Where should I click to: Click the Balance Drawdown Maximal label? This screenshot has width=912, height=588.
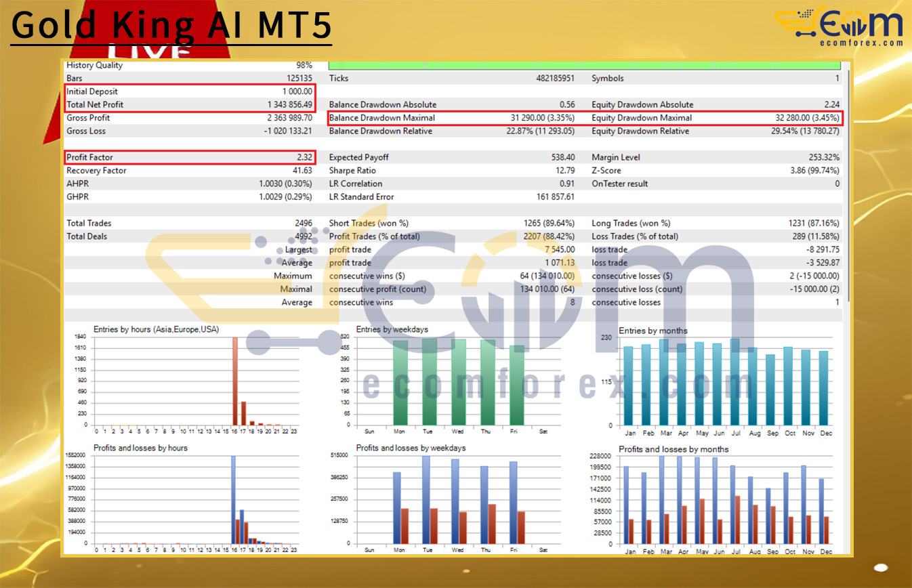(382, 118)
